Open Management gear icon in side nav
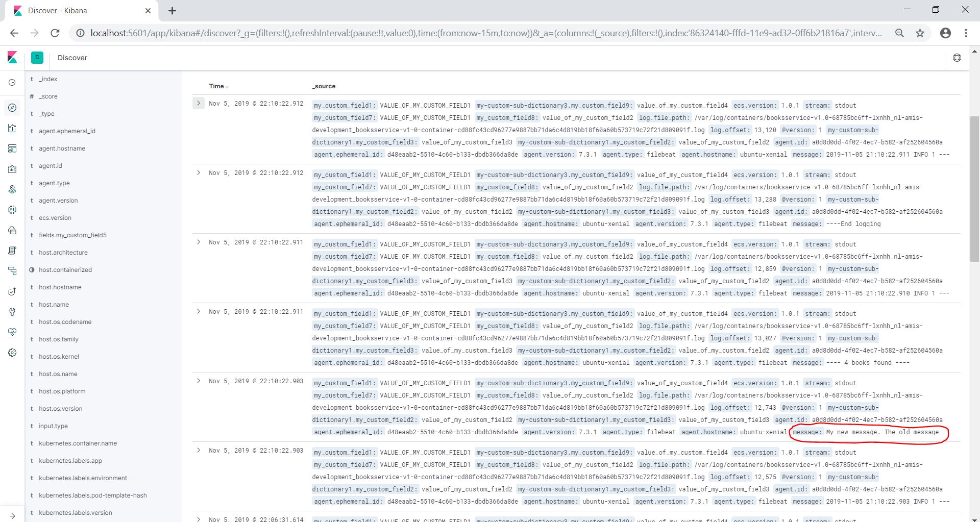Viewport: 980px width, 522px height. click(12, 353)
